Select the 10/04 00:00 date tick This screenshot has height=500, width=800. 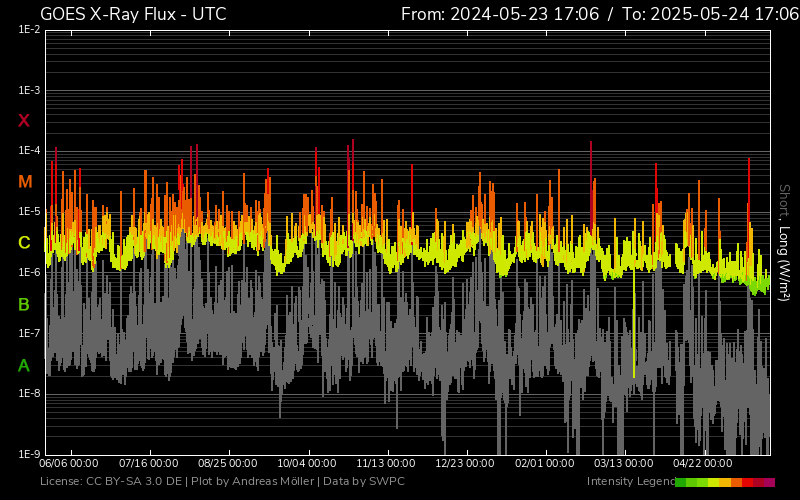pos(307,464)
